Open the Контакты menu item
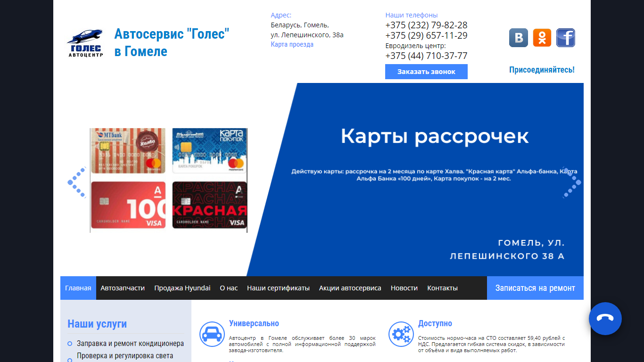 pos(442,288)
